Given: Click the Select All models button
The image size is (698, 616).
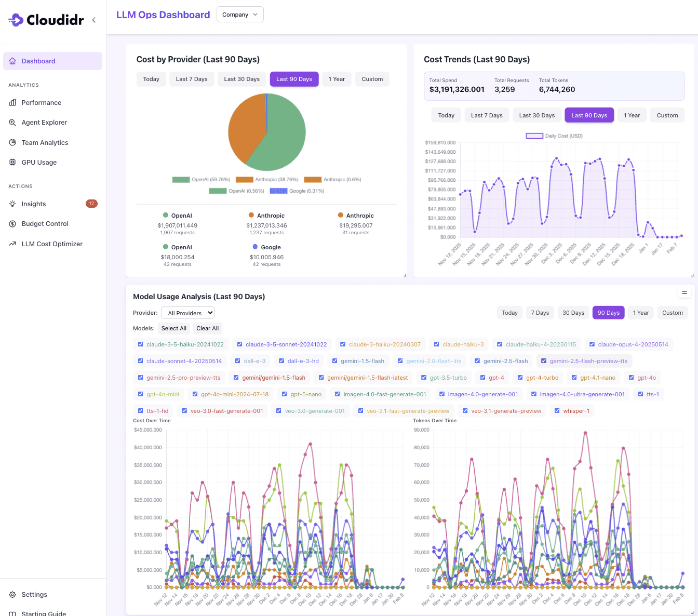Looking at the screenshot, I should click(173, 328).
